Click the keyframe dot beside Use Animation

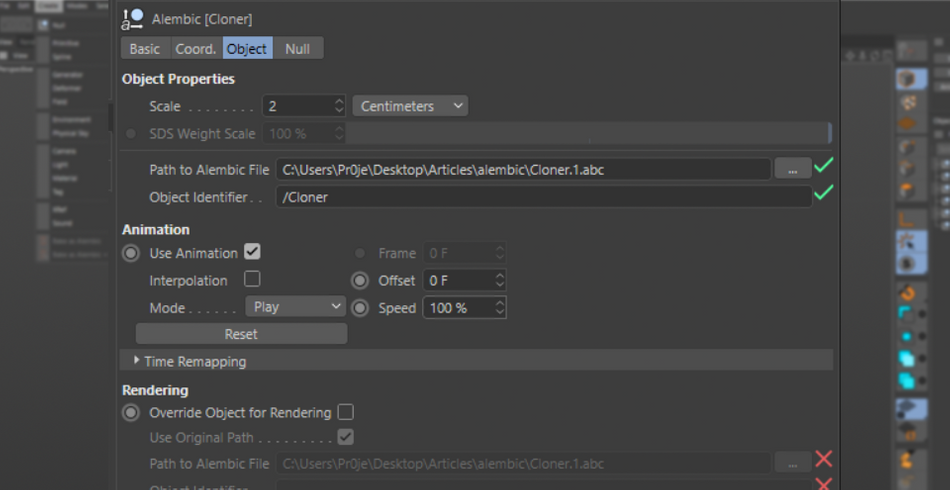[x=131, y=253]
